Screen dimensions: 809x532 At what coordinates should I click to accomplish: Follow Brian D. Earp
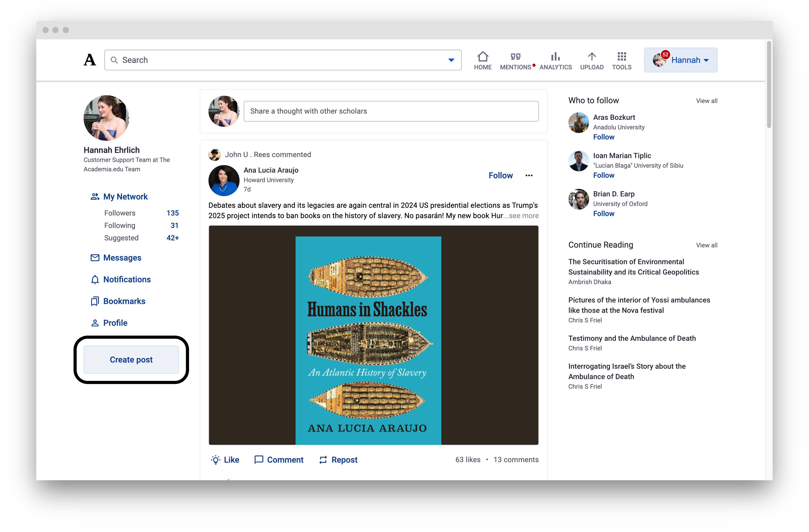[x=604, y=213]
